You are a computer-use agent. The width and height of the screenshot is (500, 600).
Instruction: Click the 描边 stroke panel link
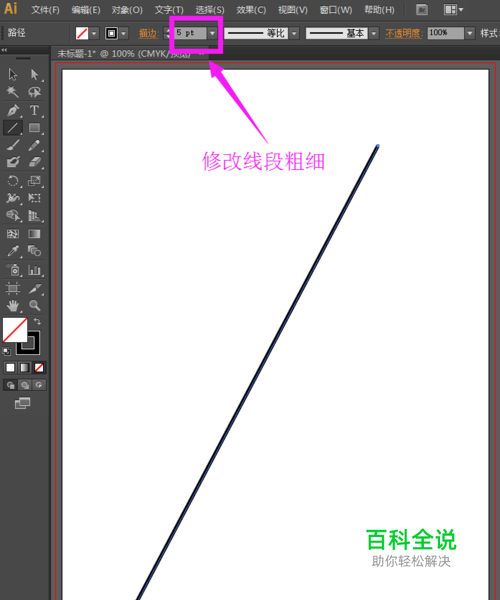tap(148, 34)
